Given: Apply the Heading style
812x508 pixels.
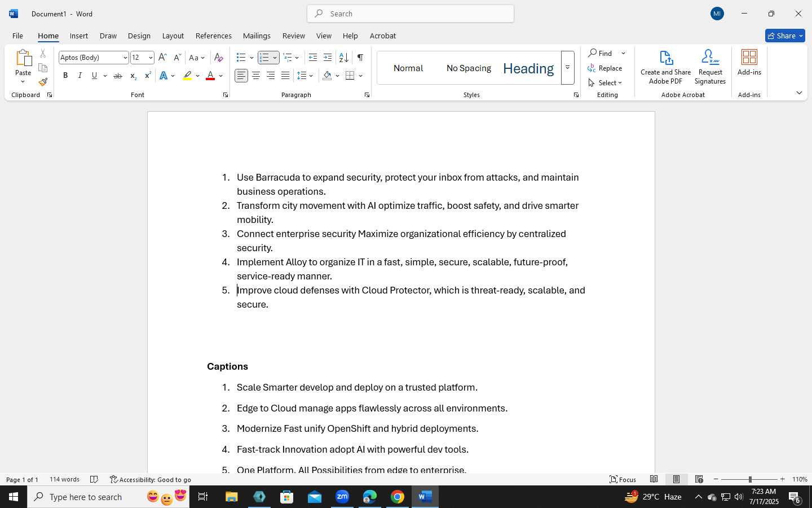Looking at the screenshot, I should pos(528,68).
